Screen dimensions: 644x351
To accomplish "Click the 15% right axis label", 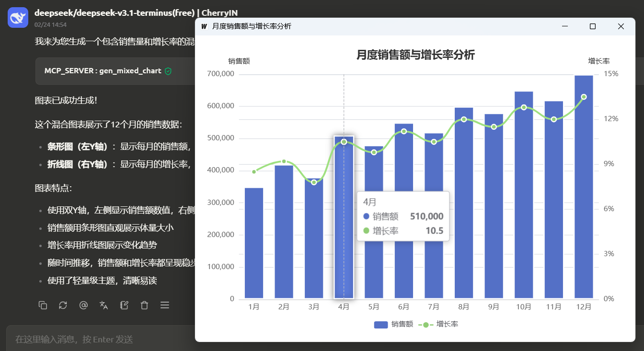I will (611, 74).
